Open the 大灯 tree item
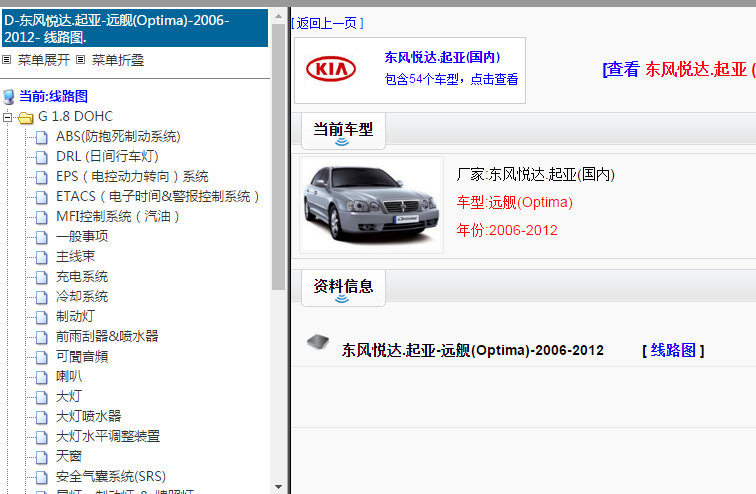 click(69, 396)
